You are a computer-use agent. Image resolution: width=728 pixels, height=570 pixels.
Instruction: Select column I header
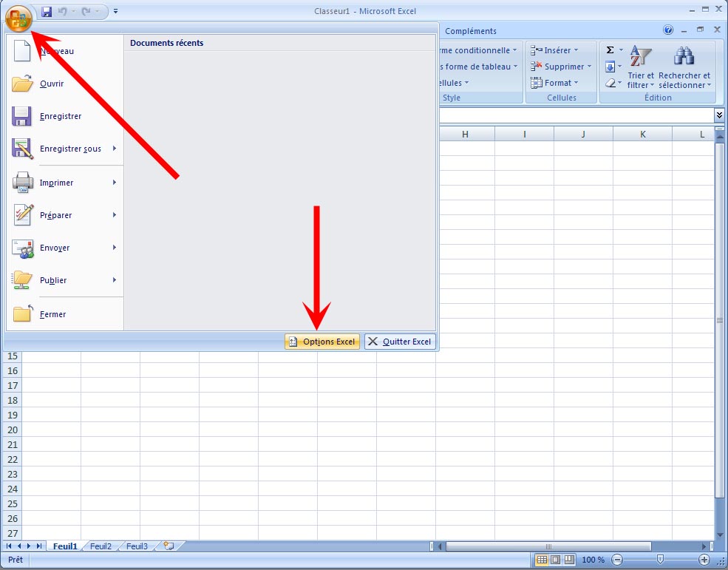[x=524, y=135]
